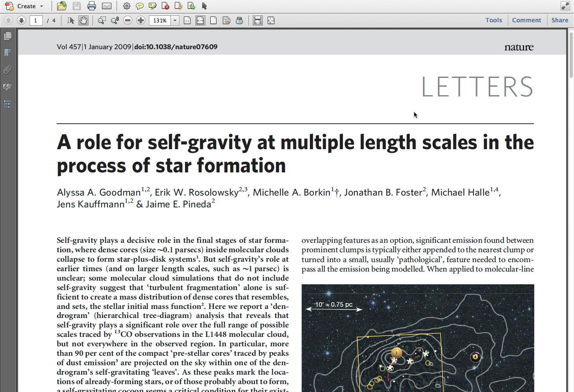This screenshot has height=392, width=574.
Task: Open the Tools pane
Action: (x=493, y=20)
